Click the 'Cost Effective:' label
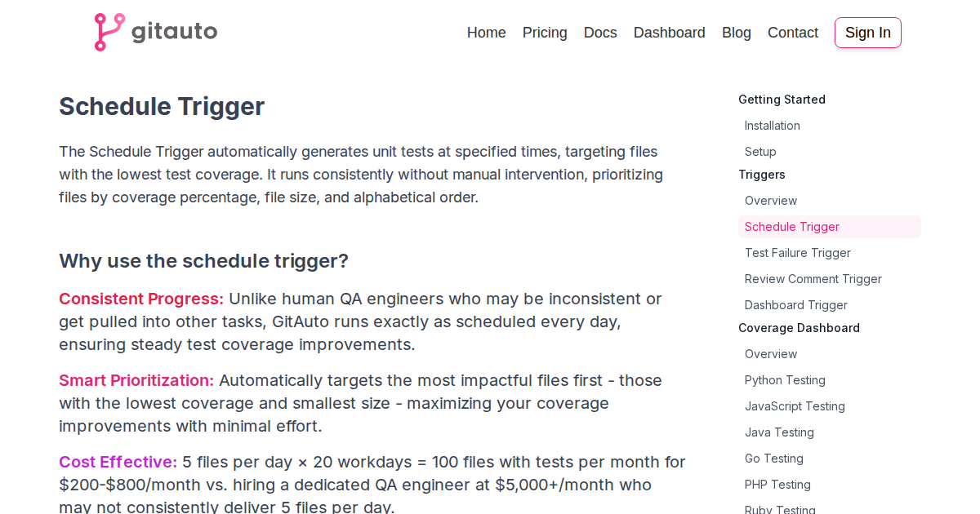The image size is (980, 514). 118,462
